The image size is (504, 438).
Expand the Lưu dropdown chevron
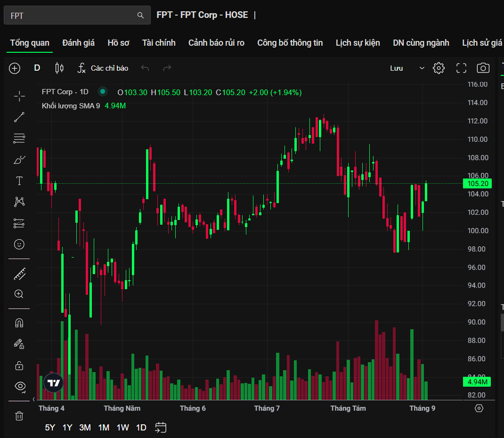click(422, 68)
